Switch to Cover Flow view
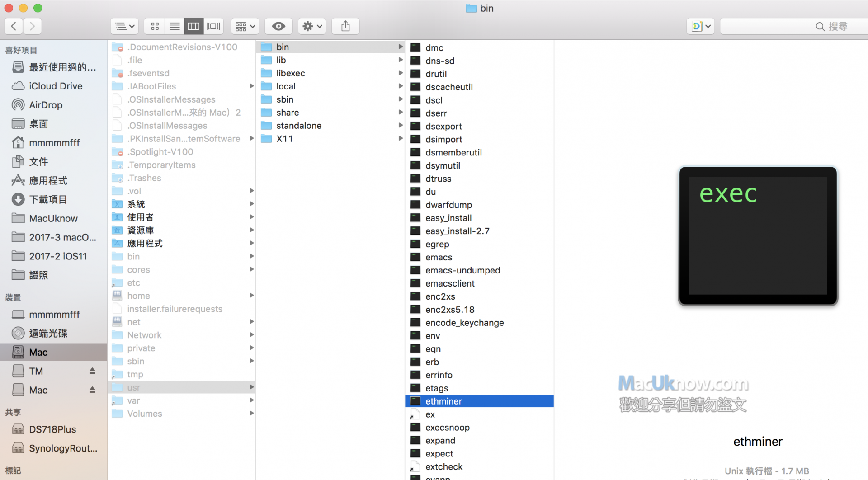The width and height of the screenshot is (868, 480). pyautogui.click(x=213, y=26)
